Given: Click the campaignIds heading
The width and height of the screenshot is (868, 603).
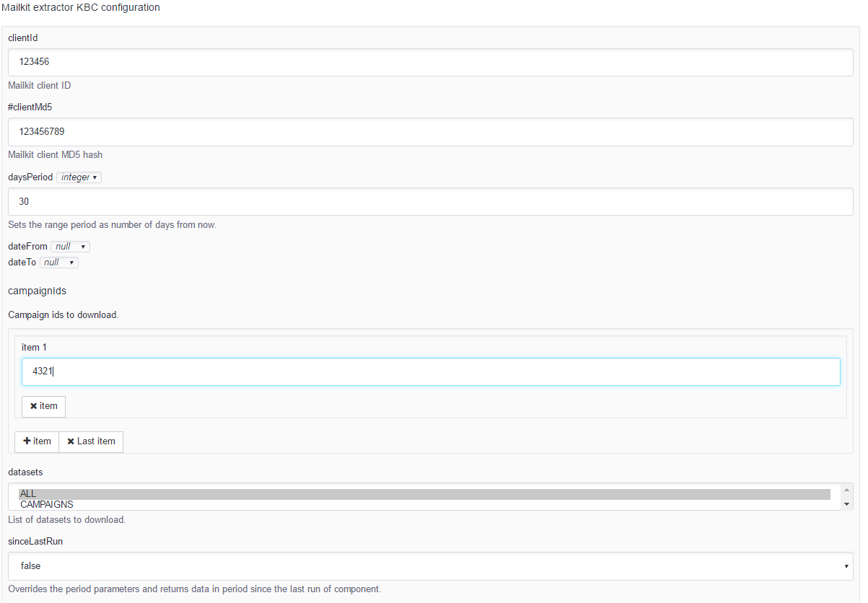Looking at the screenshot, I should 38,291.
